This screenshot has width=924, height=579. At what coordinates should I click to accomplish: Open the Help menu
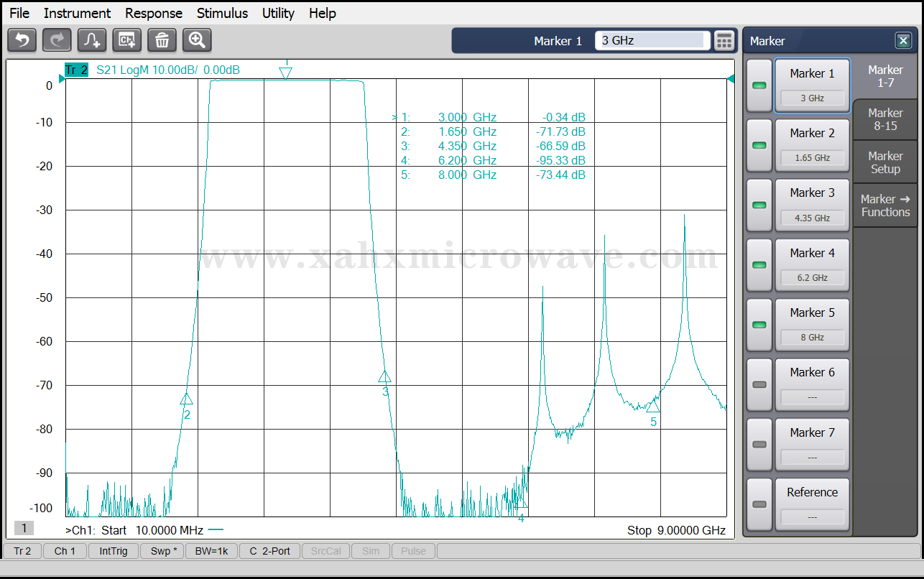pos(323,13)
